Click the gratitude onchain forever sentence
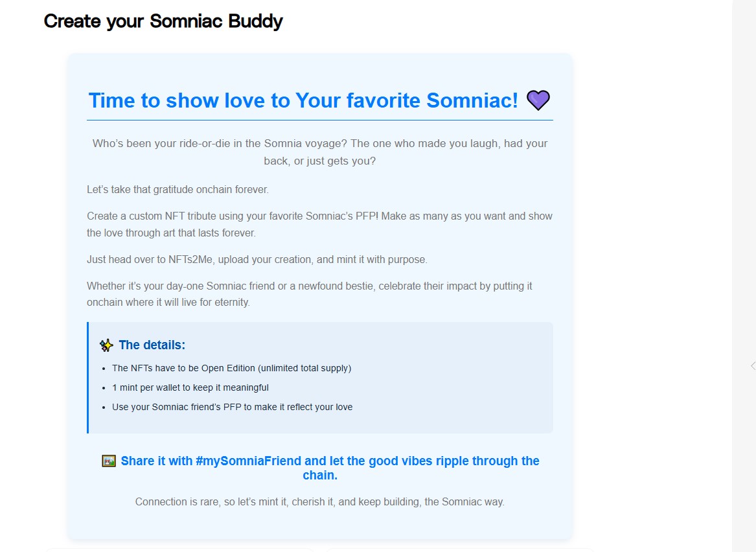The width and height of the screenshot is (756, 552). (178, 190)
